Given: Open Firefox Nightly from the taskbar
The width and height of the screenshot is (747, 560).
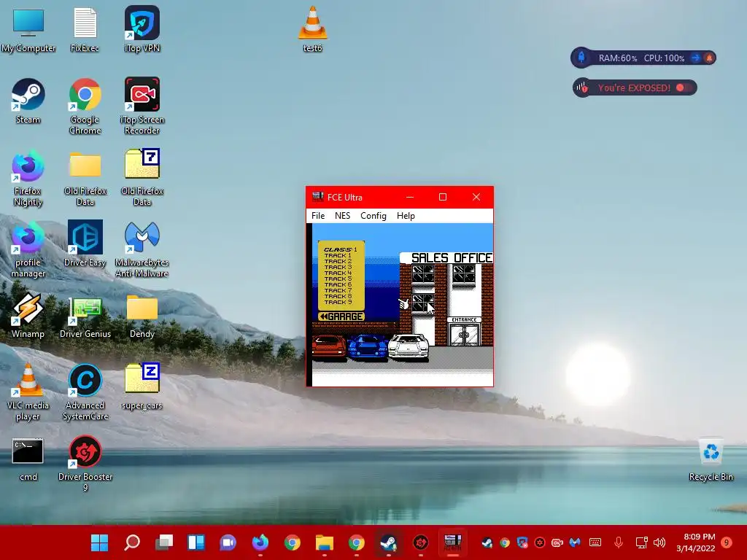Looking at the screenshot, I should point(260,542).
